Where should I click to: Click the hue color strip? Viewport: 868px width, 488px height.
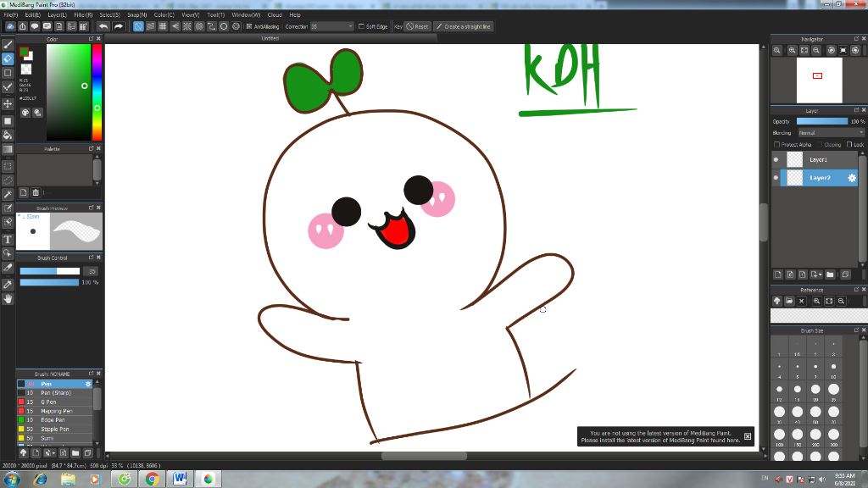[97, 92]
